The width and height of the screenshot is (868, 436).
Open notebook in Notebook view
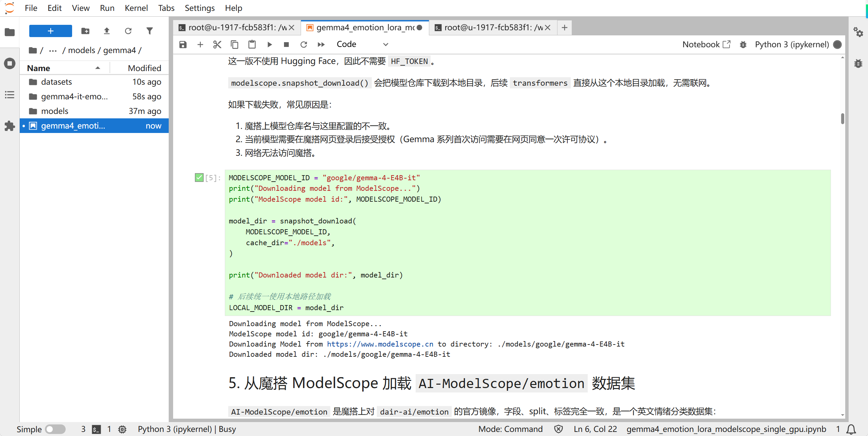(x=706, y=45)
